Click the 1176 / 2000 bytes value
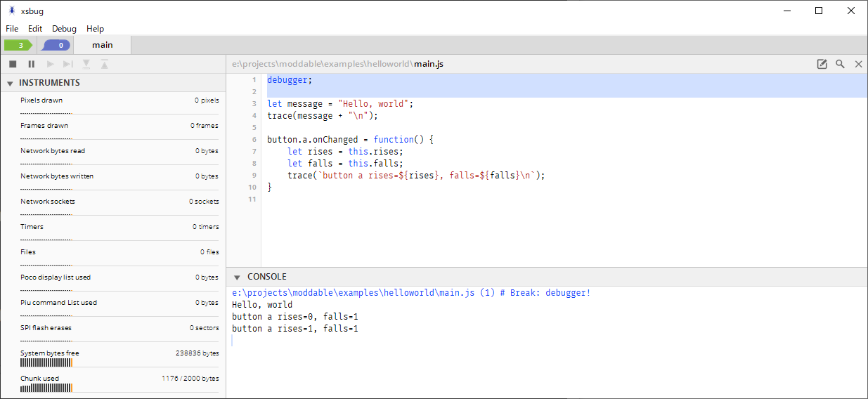Viewport: 868px width, 399px height. point(190,379)
